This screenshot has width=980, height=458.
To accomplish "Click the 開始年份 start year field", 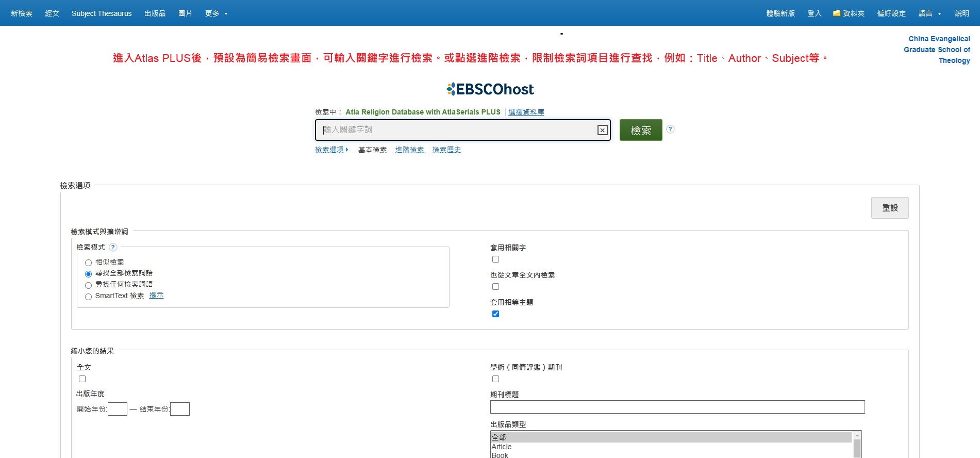I will [x=118, y=409].
